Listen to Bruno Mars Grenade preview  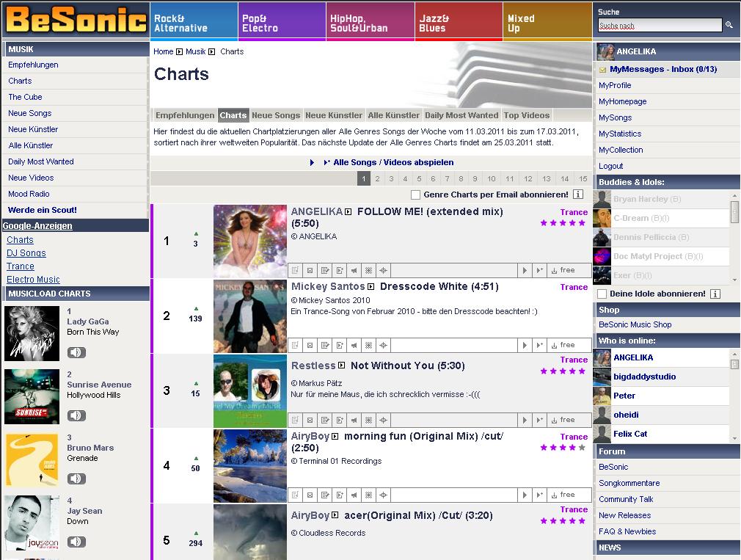(76, 479)
